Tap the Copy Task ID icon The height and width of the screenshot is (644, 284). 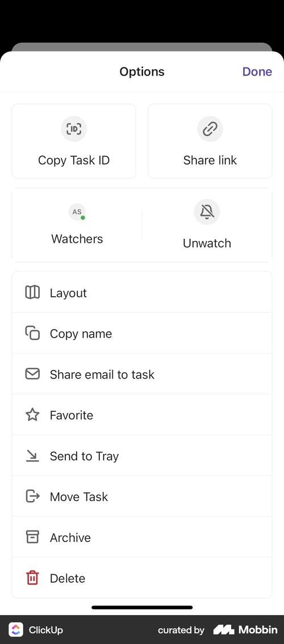[x=74, y=129]
